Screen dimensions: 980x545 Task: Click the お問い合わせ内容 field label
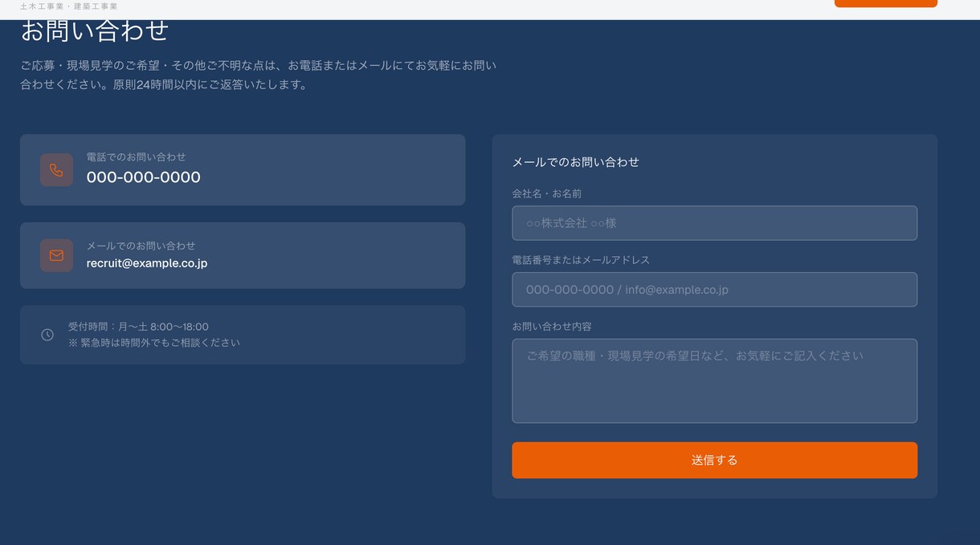point(552,327)
